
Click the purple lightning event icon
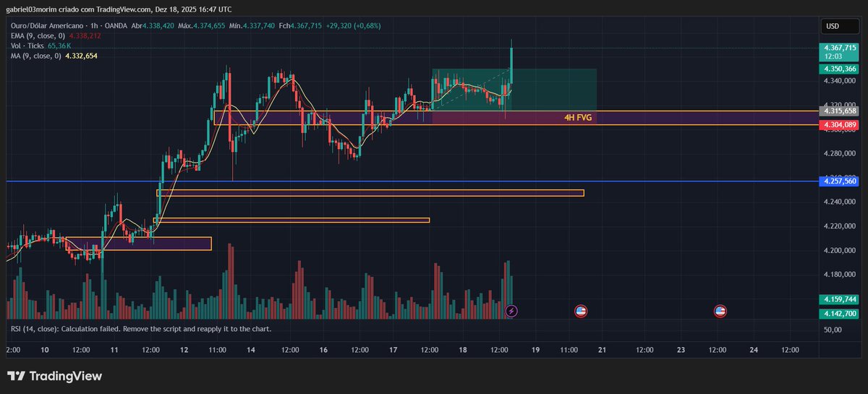[511, 311]
